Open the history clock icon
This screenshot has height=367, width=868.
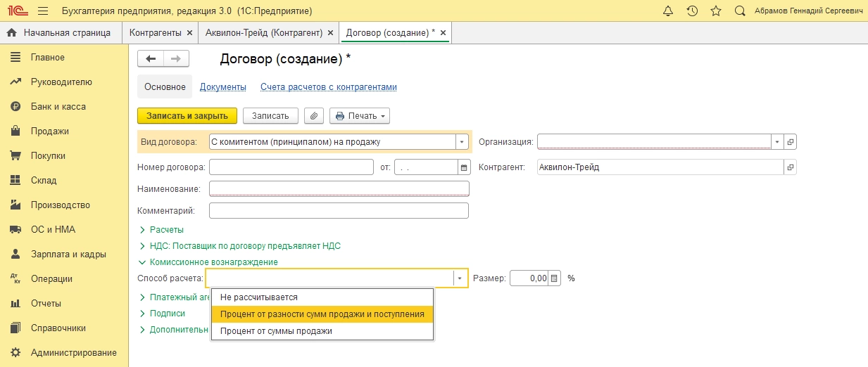(x=692, y=11)
